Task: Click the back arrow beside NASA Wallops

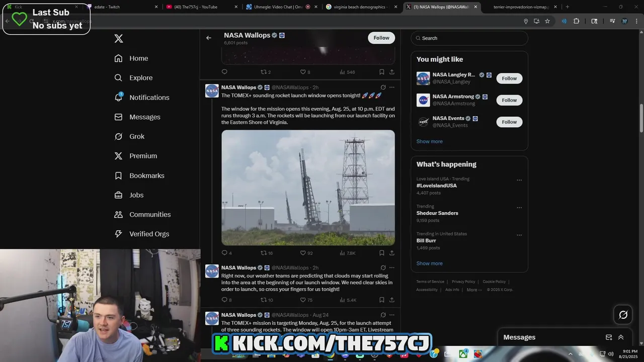Action: (x=209, y=38)
